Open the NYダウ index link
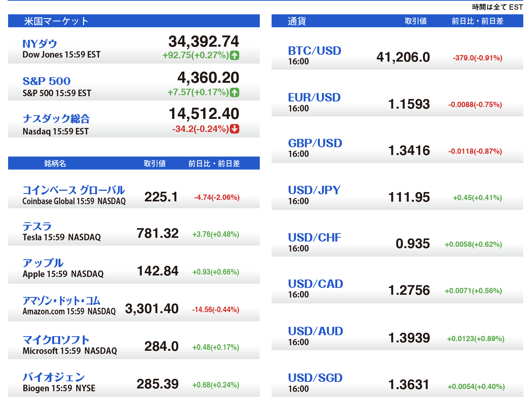 [40, 44]
